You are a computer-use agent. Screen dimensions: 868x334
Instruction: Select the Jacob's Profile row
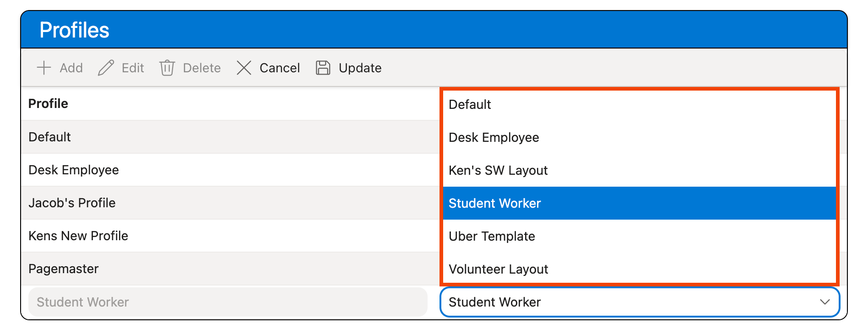click(72, 203)
